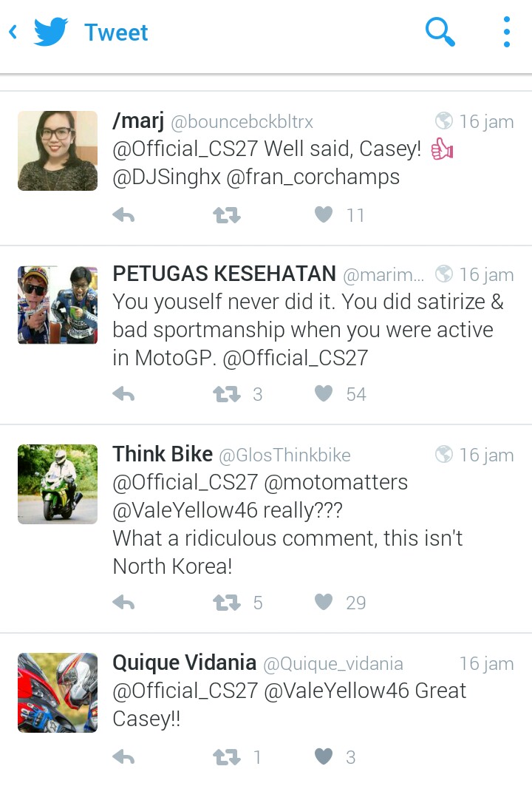This screenshot has width=532, height=786.
Task: Click the Twitter bird logo
Action: coord(51,33)
